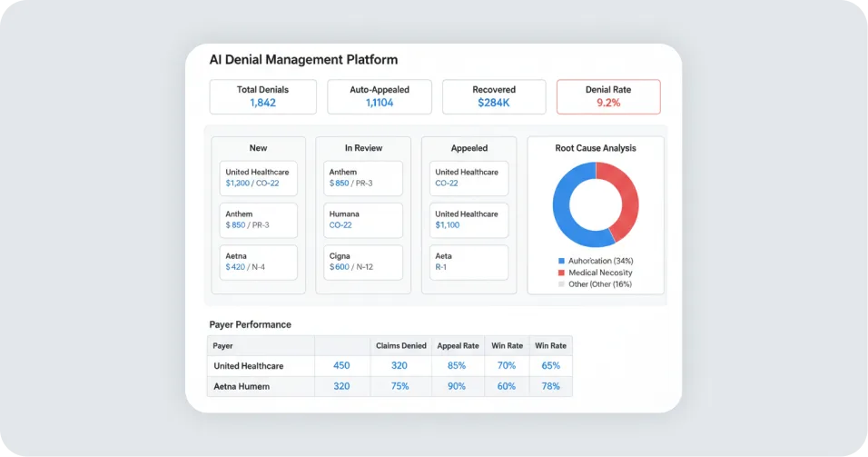Open the Humana CO-22 card
The image size is (868, 457).
[363, 220]
